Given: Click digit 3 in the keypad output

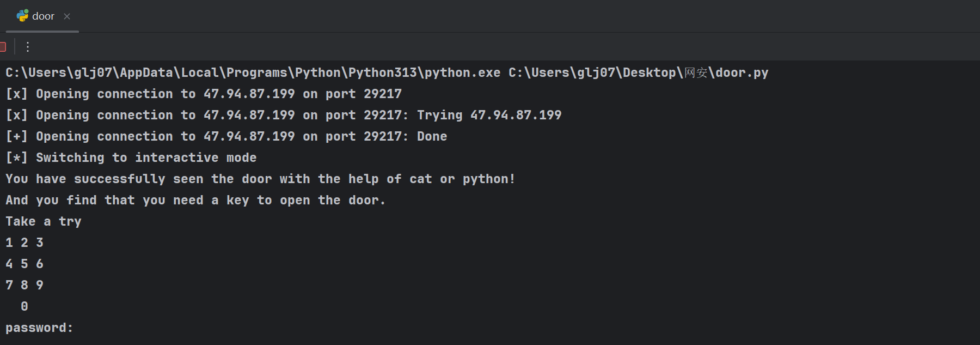Looking at the screenshot, I should [x=40, y=243].
